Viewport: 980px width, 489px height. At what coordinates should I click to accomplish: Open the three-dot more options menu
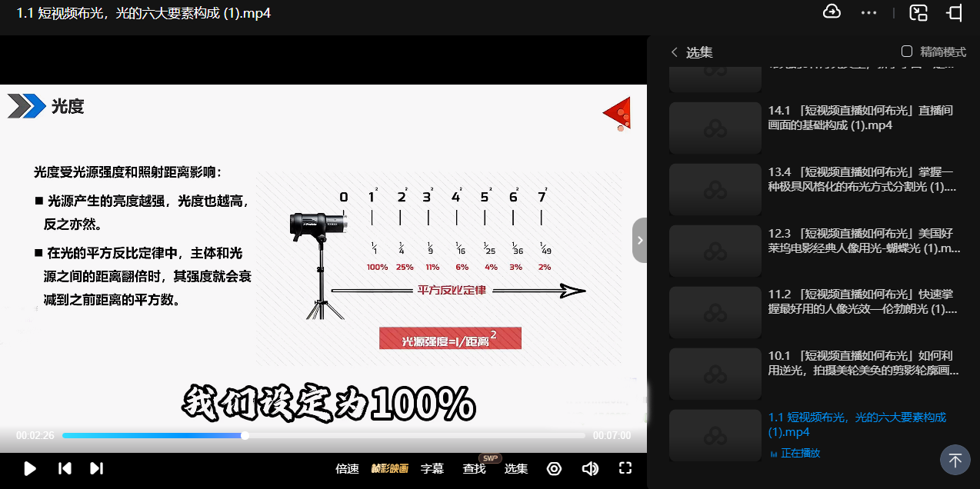click(x=869, y=12)
